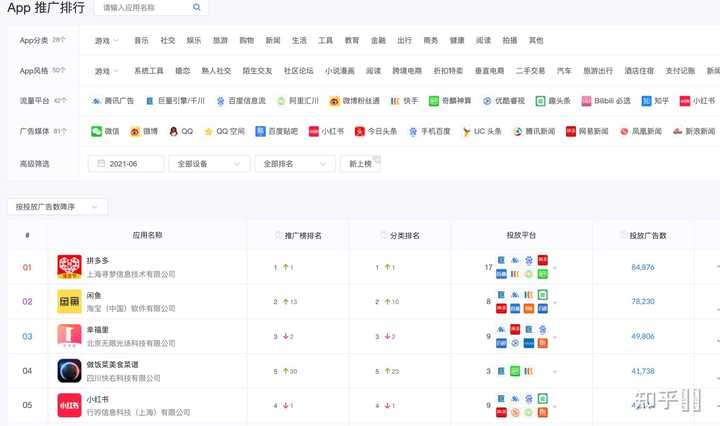Select 小红书 in 广告媒体 row
Image resolution: width=720 pixels, height=426 pixels.
pos(326,131)
